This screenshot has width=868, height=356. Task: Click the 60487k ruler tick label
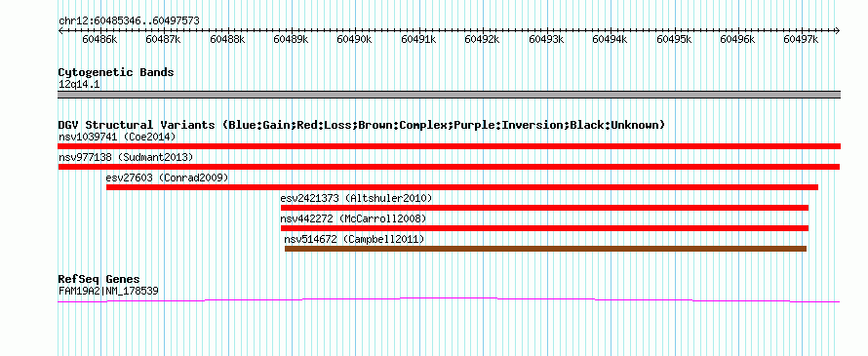click(163, 39)
